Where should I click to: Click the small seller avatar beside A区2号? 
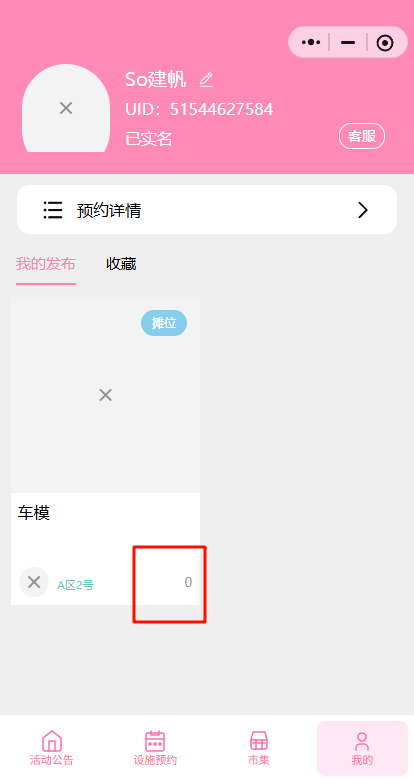click(34, 582)
